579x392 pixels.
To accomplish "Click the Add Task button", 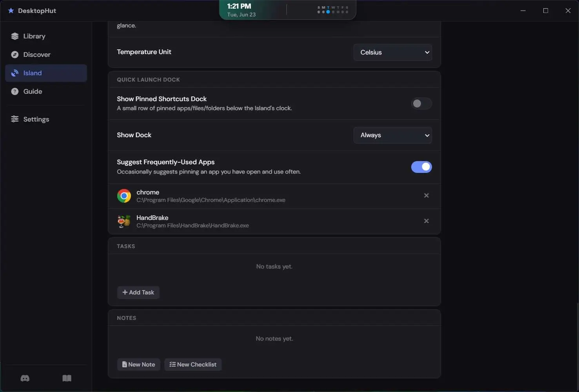I will click(x=138, y=292).
